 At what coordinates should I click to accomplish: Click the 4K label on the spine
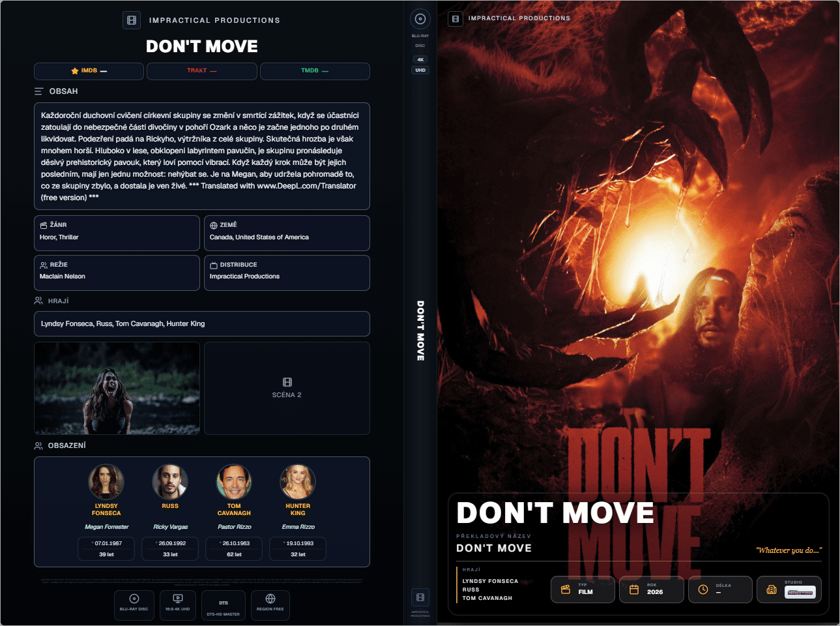coord(420,59)
